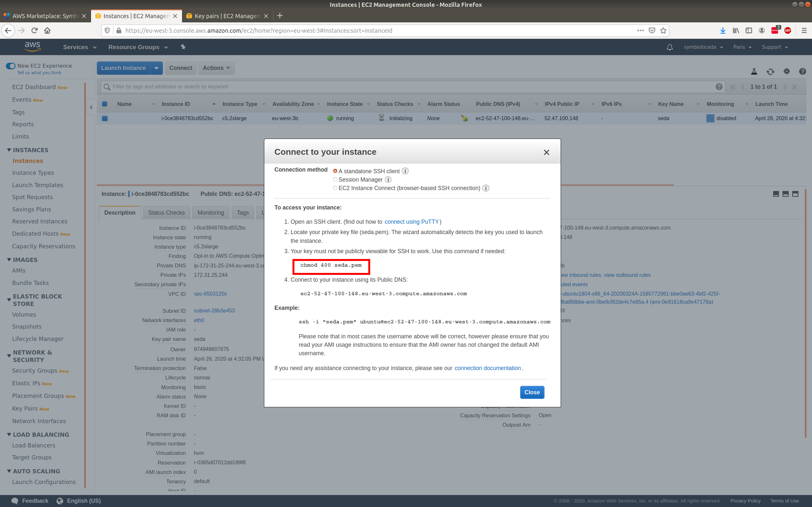The image size is (812, 507).
Task: Click the alarm status icon in instance row
Action: 464,118
